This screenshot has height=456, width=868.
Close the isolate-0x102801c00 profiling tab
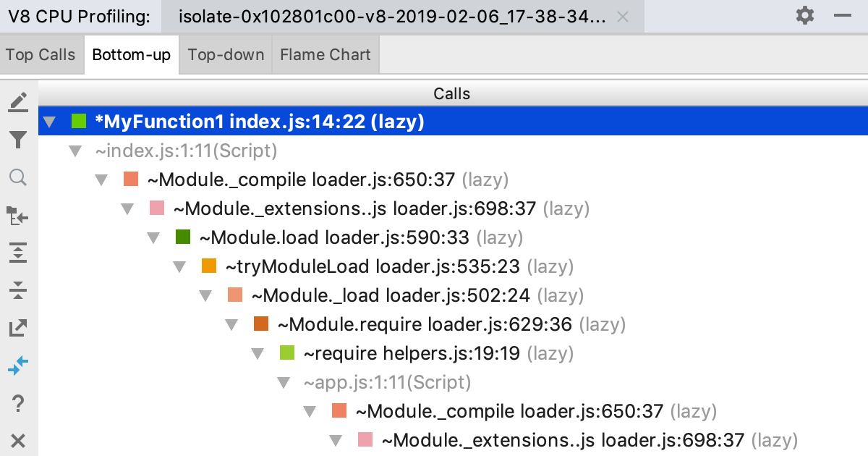pos(623,15)
